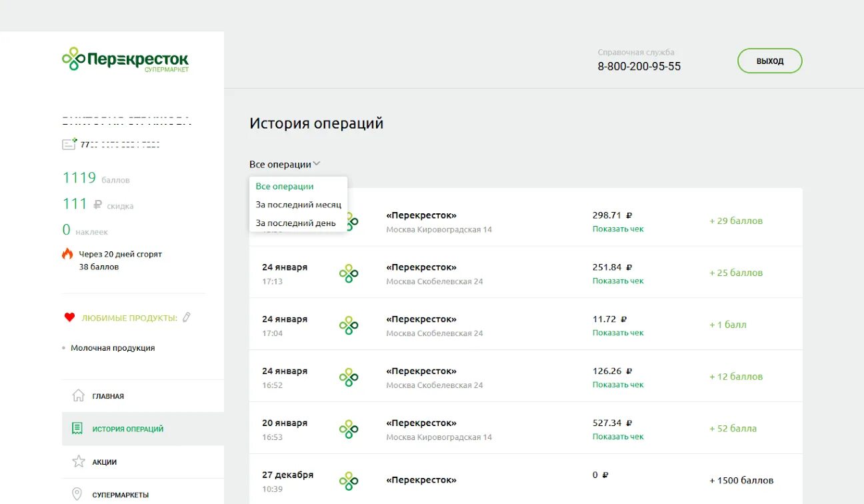Viewport: 864px width, 504px height.
Task: Click phone number 8-800-200-95-55
Action: point(639,67)
